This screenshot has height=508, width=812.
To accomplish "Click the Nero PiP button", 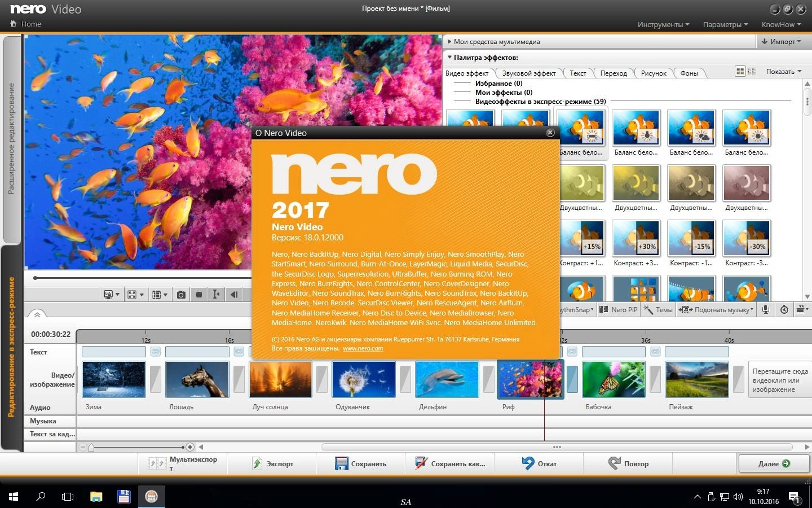I will coord(618,309).
